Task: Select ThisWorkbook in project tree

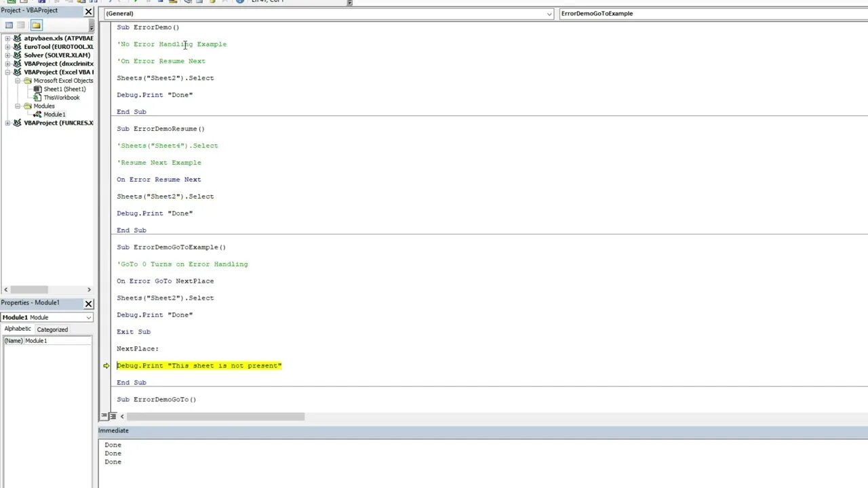Action: (x=62, y=98)
